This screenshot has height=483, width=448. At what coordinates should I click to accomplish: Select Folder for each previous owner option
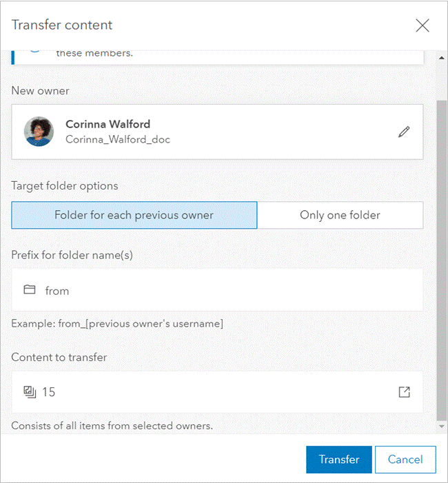[x=134, y=215]
